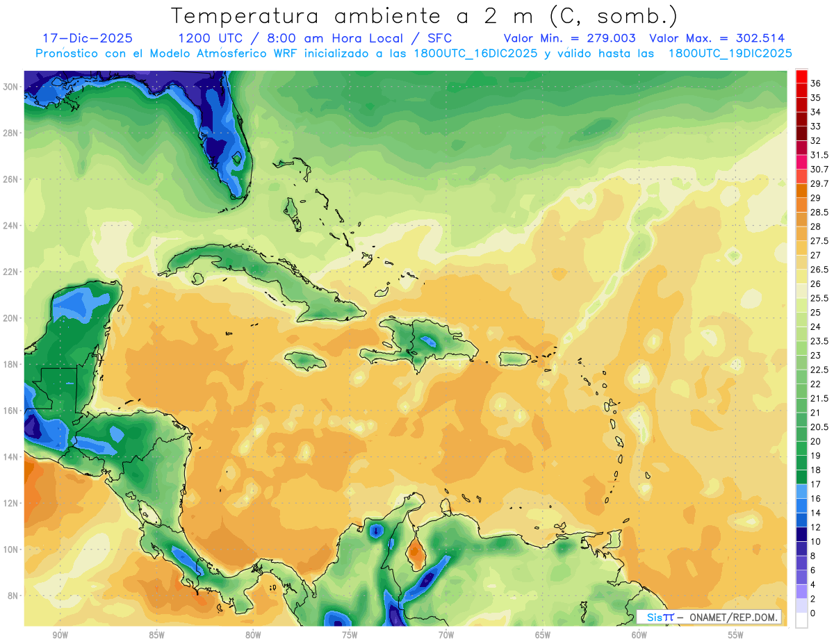Click the 24N latitude label
The image size is (834, 644).
coord(11,226)
